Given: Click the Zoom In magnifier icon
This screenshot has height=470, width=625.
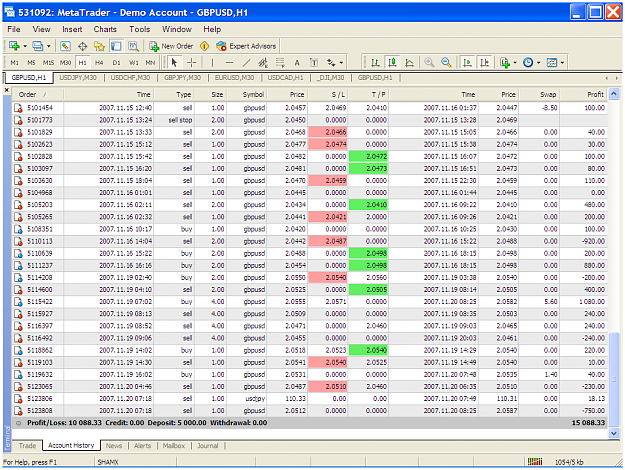Looking at the screenshot, I should [x=429, y=63].
